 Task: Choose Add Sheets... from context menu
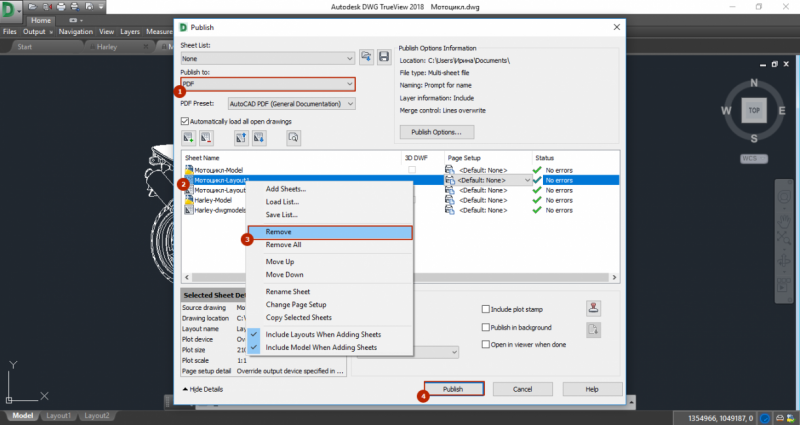(286, 189)
